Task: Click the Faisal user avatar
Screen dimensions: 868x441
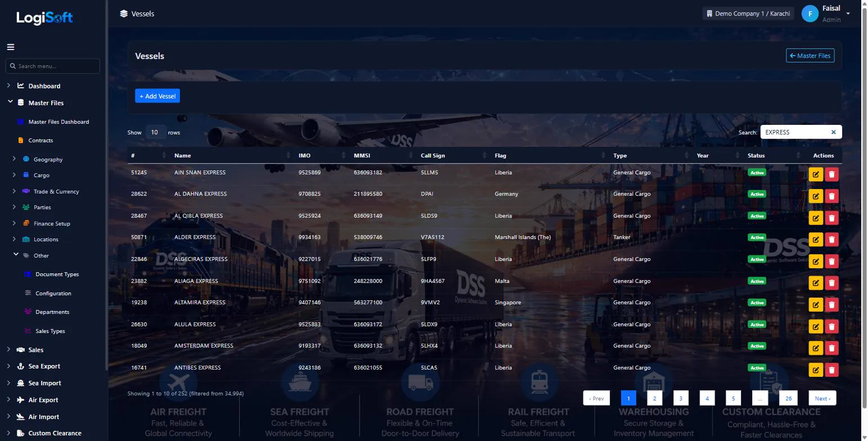Action: [x=810, y=14]
